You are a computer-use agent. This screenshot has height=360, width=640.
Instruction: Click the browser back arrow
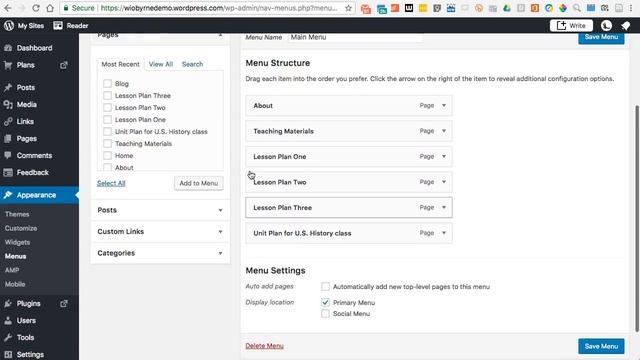pyautogui.click(x=8, y=8)
